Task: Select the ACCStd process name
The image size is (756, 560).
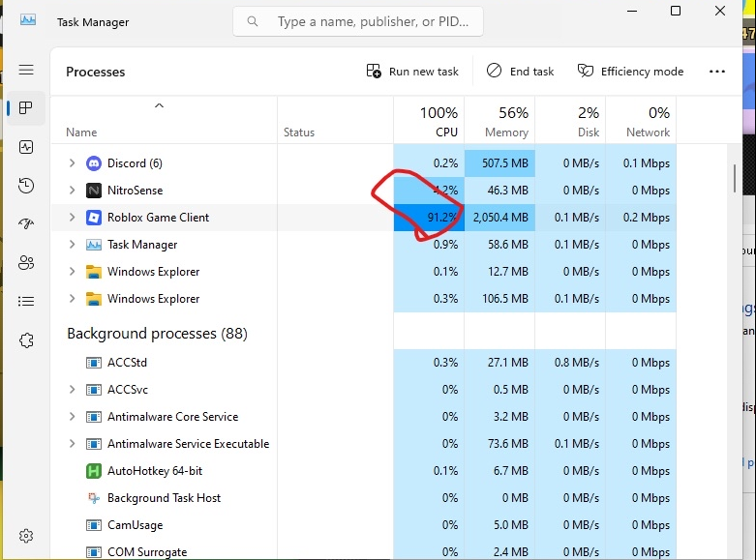Action: pos(127,363)
